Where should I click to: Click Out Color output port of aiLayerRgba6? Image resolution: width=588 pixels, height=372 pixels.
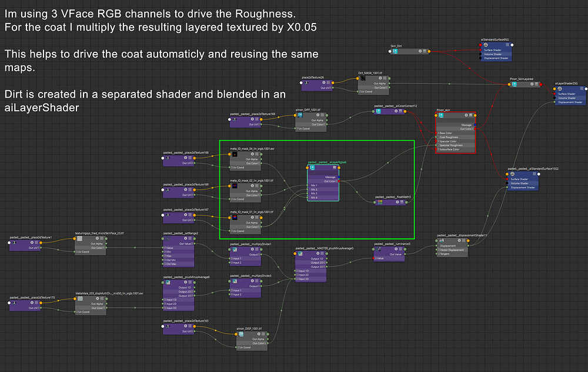point(339,181)
